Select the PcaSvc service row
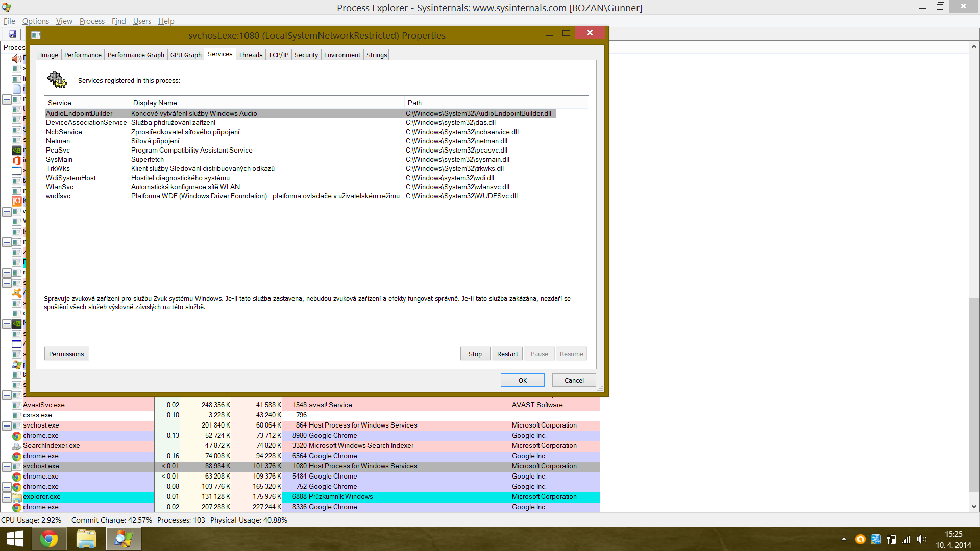This screenshot has width=980, height=551. pyautogui.click(x=300, y=150)
